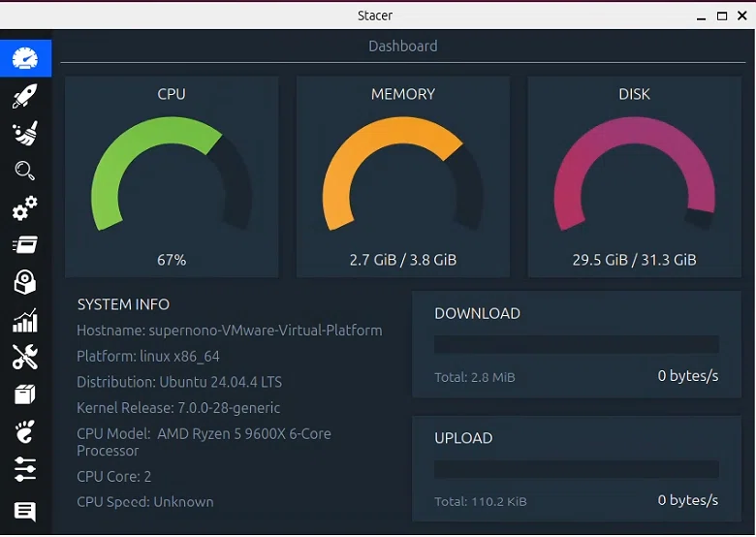The width and height of the screenshot is (756, 537).
Task: Click the Hostname line in System Info
Action: pyautogui.click(x=230, y=331)
